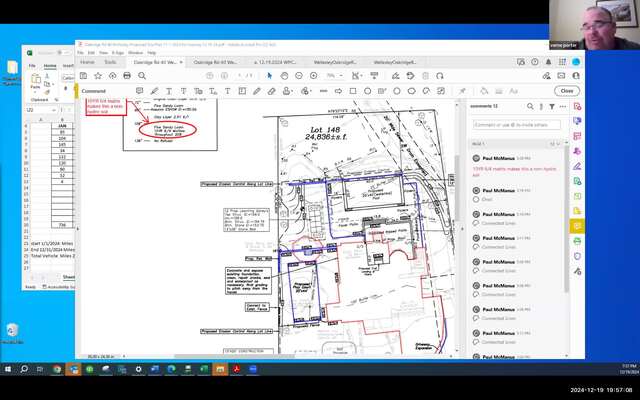This screenshot has height=400, width=640.
Task: Open the Home tab in Excel ribbon
Action: point(50,66)
